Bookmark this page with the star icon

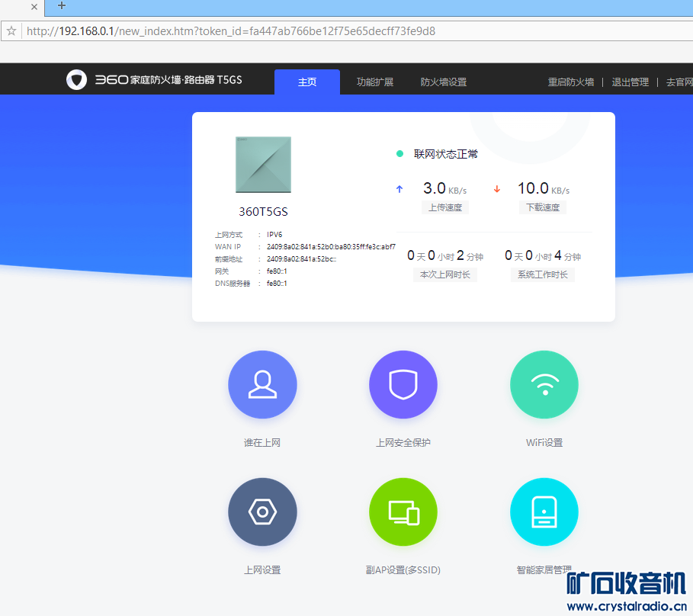[11, 31]
